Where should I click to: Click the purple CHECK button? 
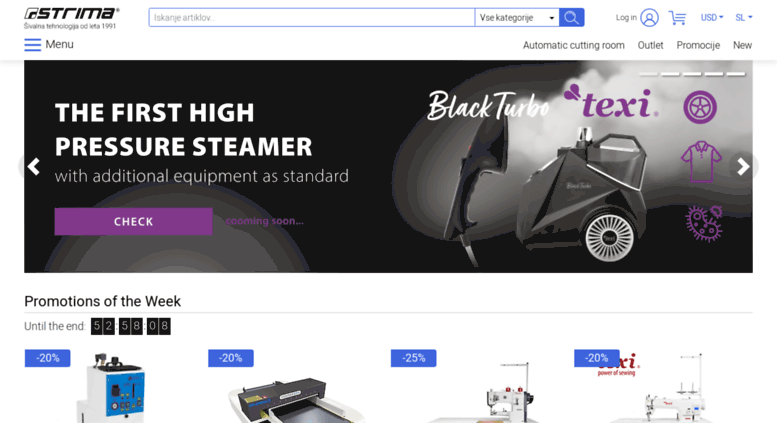tap(133, 221)
